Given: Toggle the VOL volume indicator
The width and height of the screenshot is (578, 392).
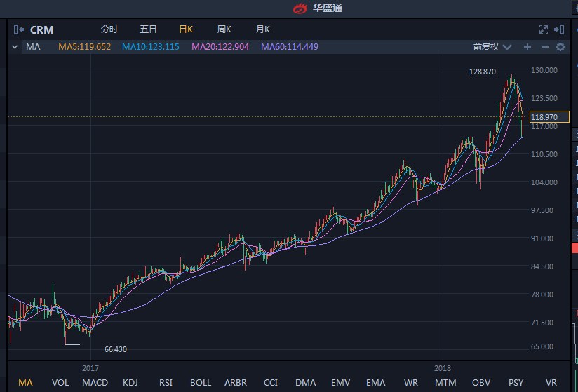Looking at the screenshot, I should point(60,382).
